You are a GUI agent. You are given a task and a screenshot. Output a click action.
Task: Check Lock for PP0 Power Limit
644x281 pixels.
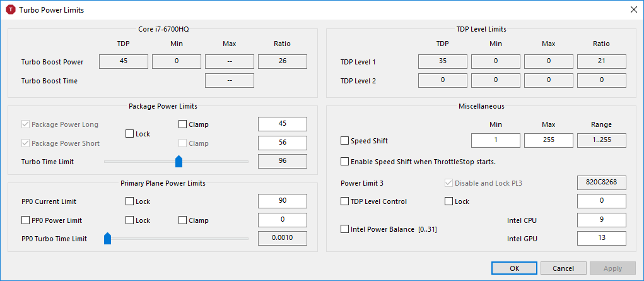129,220
